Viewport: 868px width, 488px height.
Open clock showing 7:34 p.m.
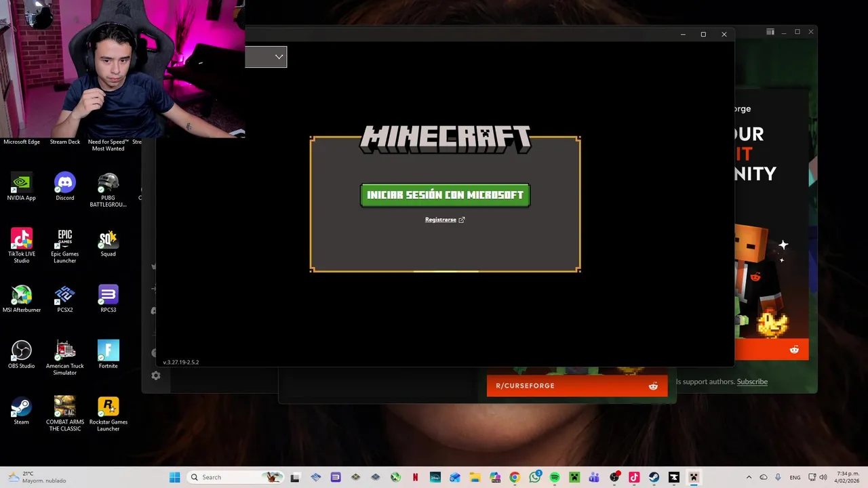(x=846, y=477)
